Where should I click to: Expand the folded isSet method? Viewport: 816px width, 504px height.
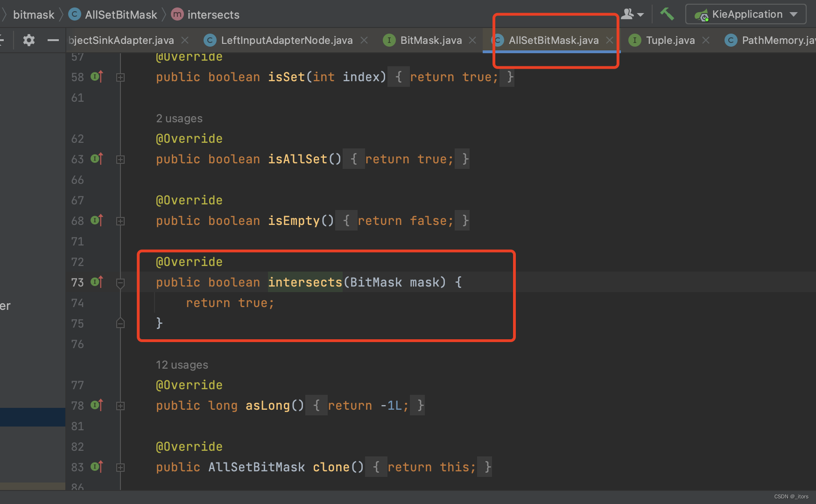(120, 77)
